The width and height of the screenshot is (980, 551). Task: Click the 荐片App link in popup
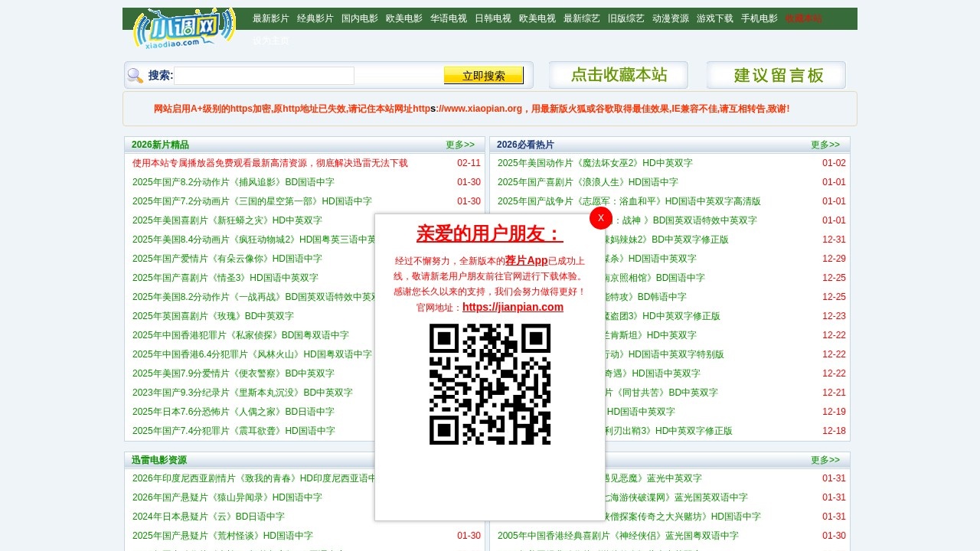[525, 260]
